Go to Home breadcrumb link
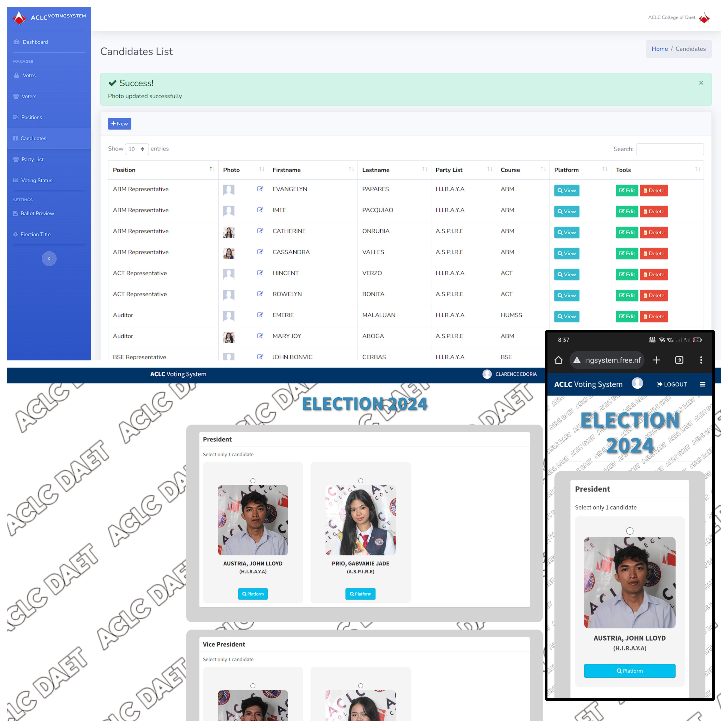The width and height of the screenshot is (728, 728). pyautogui.click(x=659, y=49)
